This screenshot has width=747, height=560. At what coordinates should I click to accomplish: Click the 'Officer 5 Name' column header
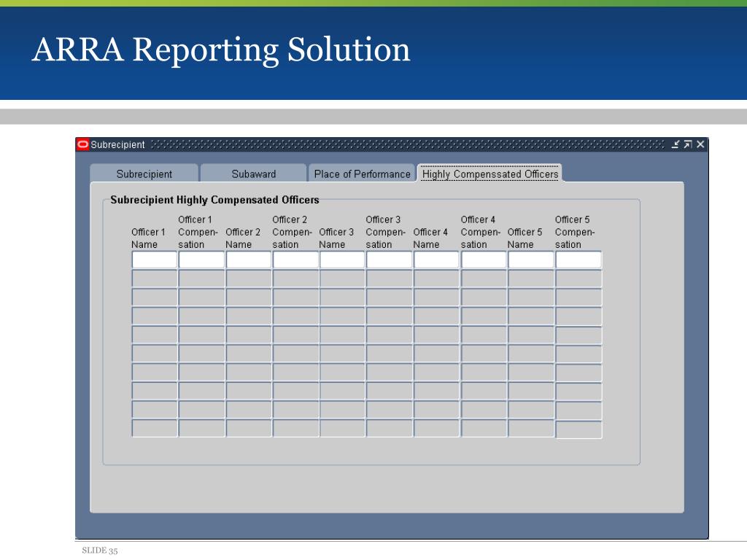point(525,238)
